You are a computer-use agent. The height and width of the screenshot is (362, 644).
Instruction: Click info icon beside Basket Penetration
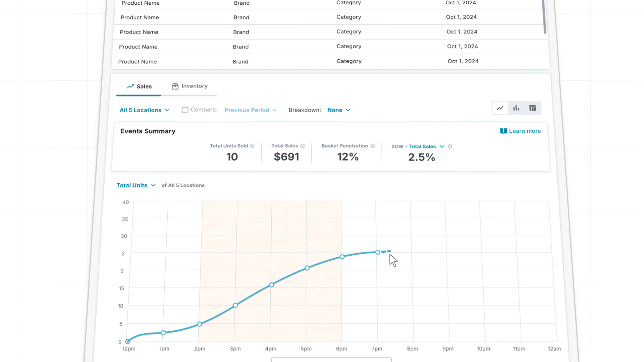pos(373,146)
